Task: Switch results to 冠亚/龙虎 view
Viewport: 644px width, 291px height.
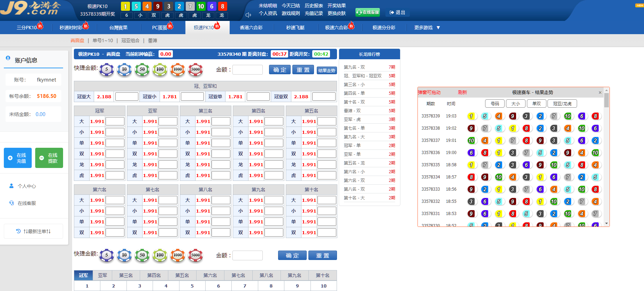Action: point(562,104)
